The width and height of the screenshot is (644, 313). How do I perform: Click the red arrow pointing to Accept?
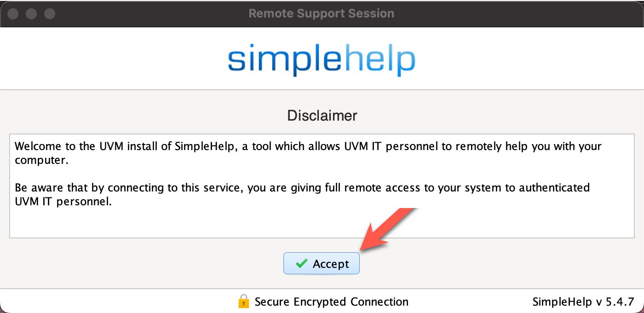[385, 229]
